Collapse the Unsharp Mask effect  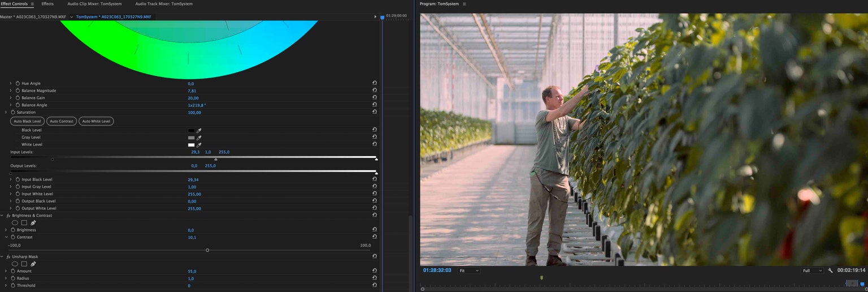(x=2, y=256)
